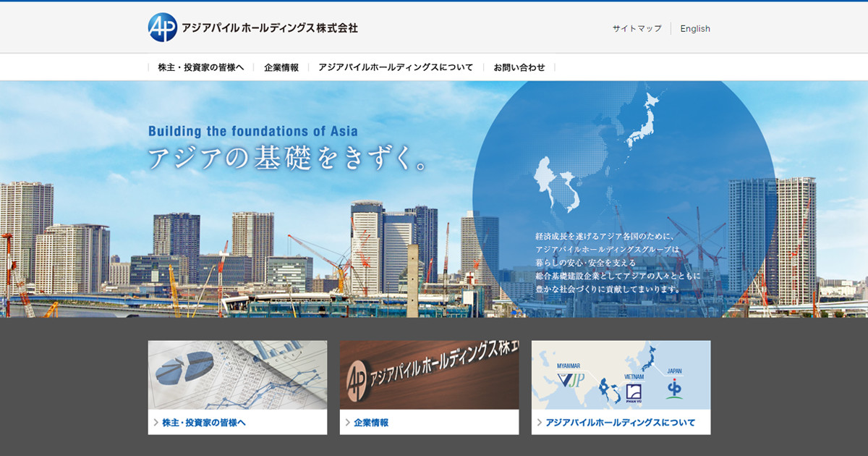Screen dimensions: 868x456
Task: Switch language to English
Action: [695, 29]
